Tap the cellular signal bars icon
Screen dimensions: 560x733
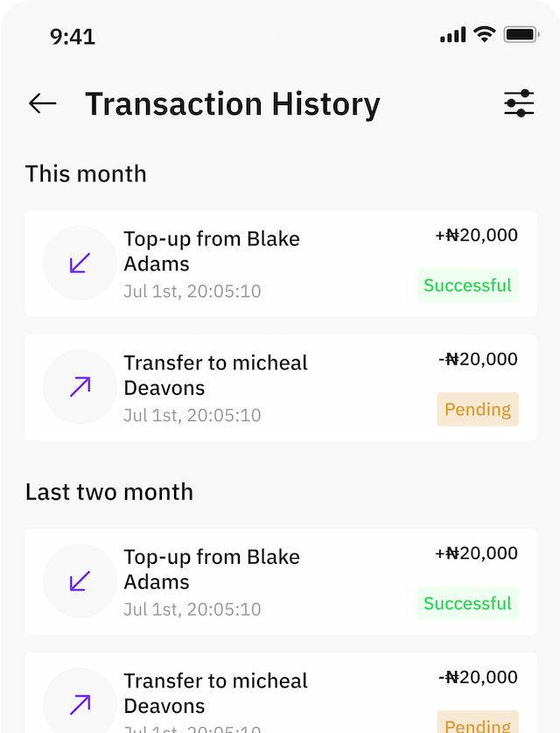click(x=452, y=35)
